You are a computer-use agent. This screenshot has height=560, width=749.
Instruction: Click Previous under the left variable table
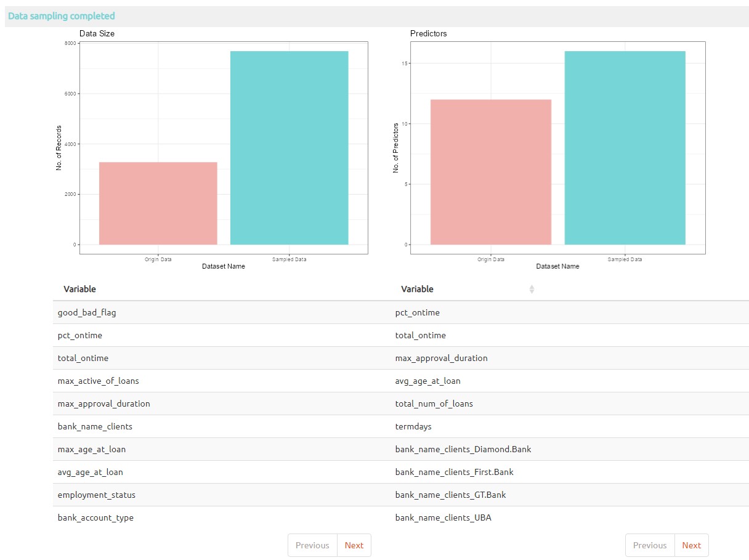pos(312,545)
